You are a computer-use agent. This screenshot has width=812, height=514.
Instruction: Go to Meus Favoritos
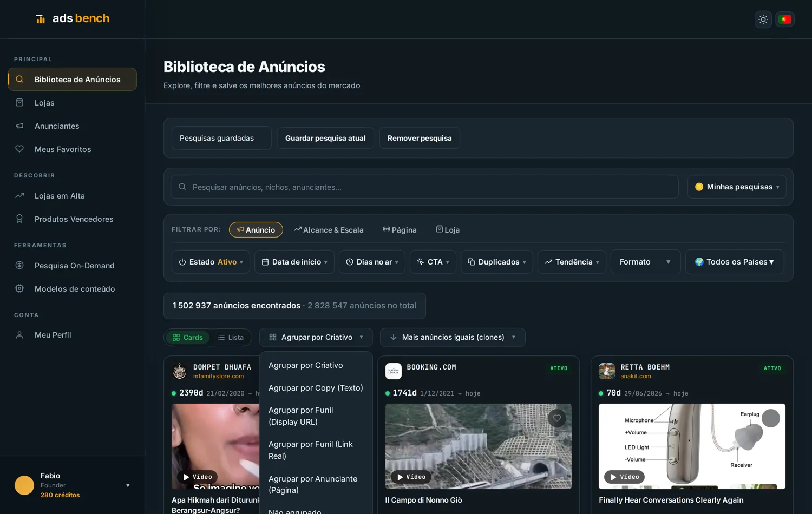pyautogui.click(x=72, y=149)
